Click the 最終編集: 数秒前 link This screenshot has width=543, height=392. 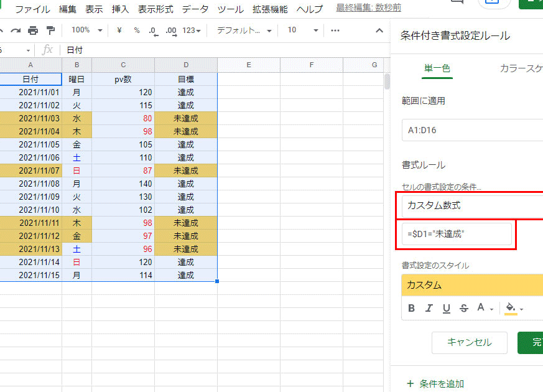368,7
